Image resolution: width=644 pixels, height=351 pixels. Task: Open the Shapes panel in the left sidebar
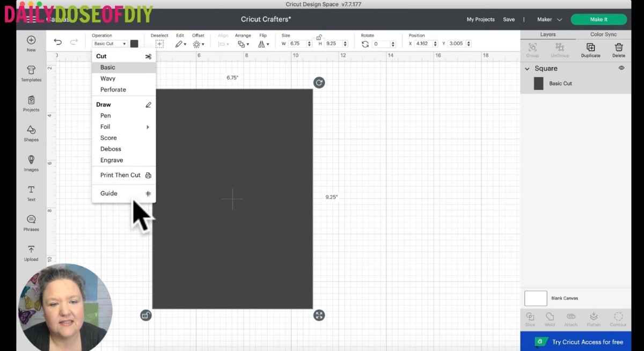point(31,134)
